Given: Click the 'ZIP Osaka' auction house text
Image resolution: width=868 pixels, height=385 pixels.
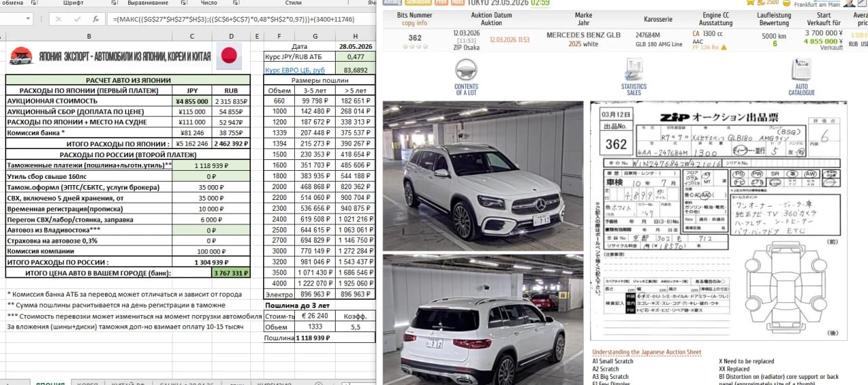Looking at the screenshot, I should tap(468, 47).
